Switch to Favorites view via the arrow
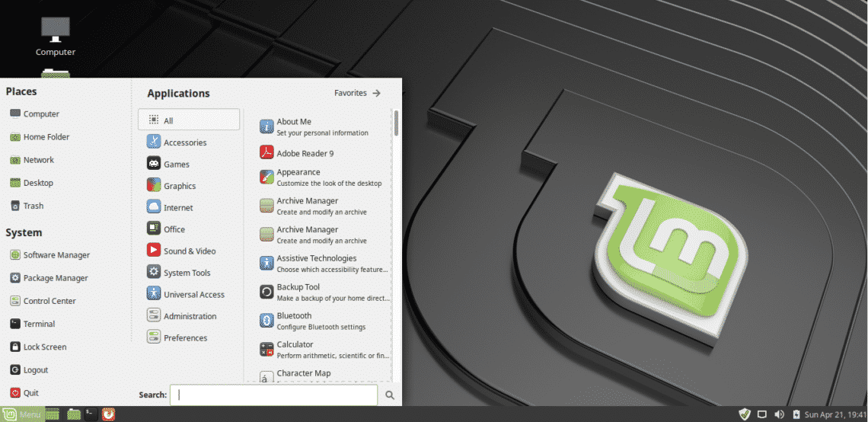Viewport: 868px width, 422px height. click(376, 93)
